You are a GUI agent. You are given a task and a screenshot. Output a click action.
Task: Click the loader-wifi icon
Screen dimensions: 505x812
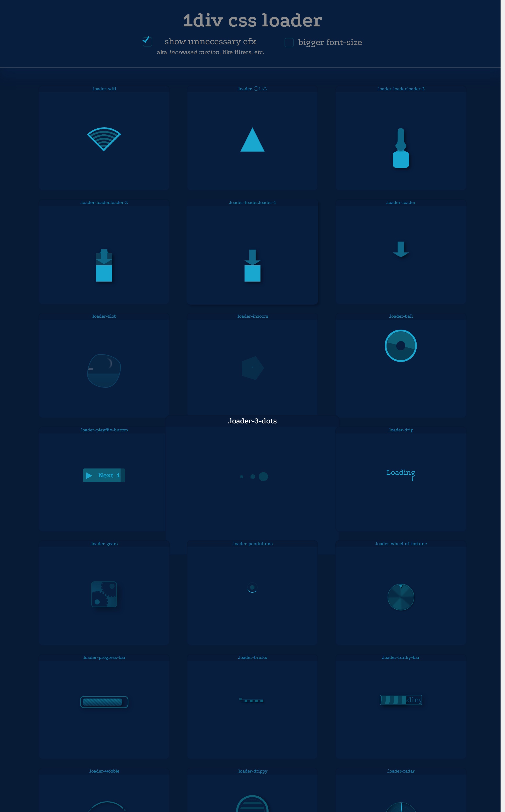pos(104,139)
